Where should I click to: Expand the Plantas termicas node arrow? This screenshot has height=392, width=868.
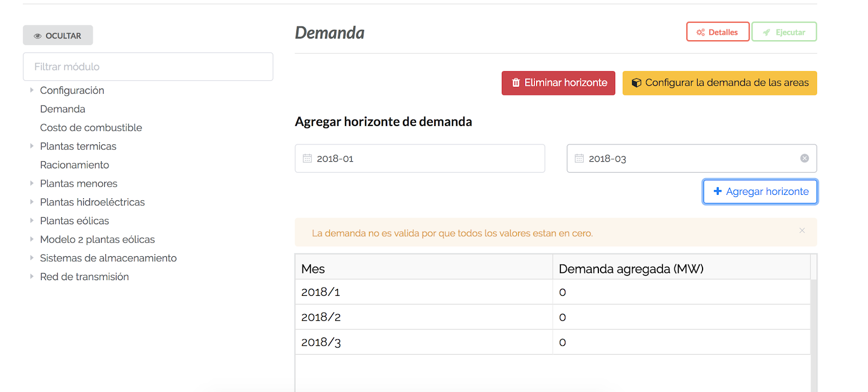(x=31, y=146)
